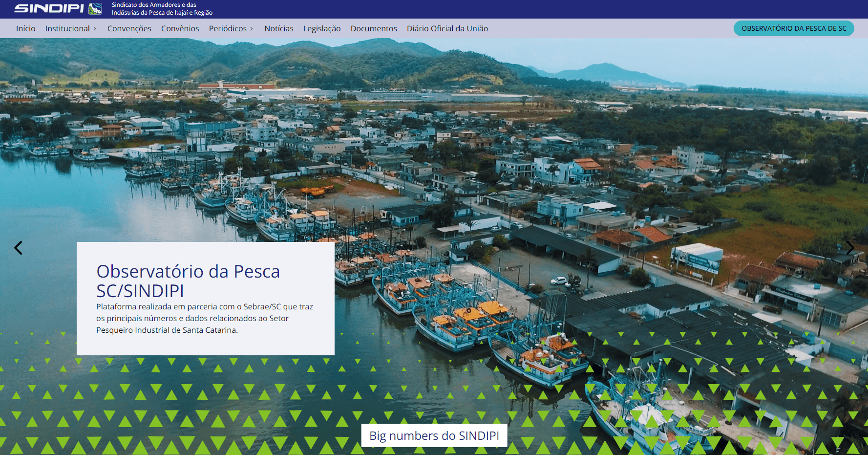Click the Observatório da Pesca SC/SINDIPI slide title
Image resolution: width=868 pixels, height=455 pixels.
coord(188,281)
